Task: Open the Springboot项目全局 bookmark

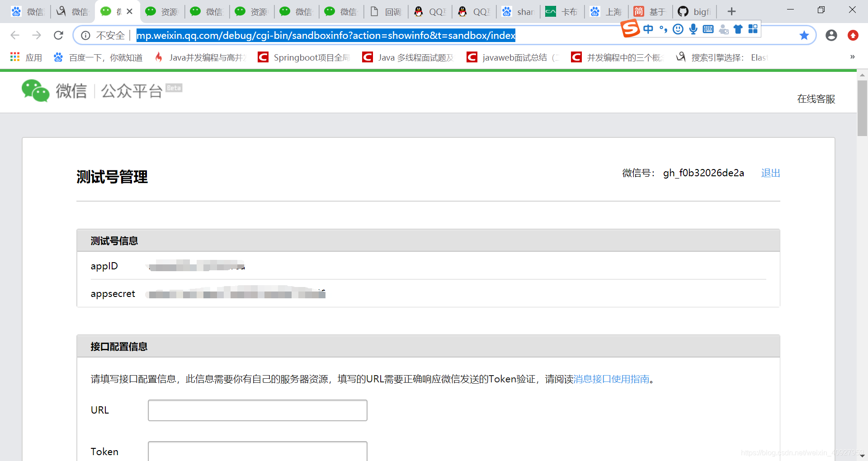Action: click(304, 57)
